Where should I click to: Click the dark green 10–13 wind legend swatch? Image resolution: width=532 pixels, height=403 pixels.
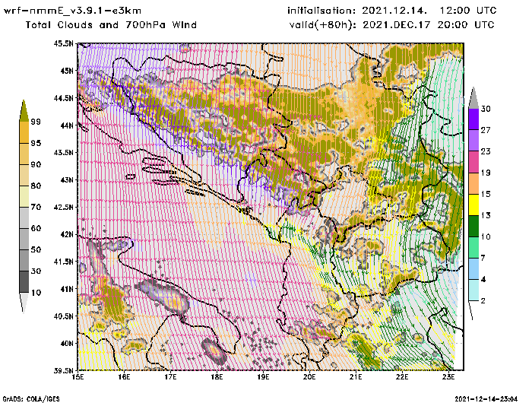(473, 226)
